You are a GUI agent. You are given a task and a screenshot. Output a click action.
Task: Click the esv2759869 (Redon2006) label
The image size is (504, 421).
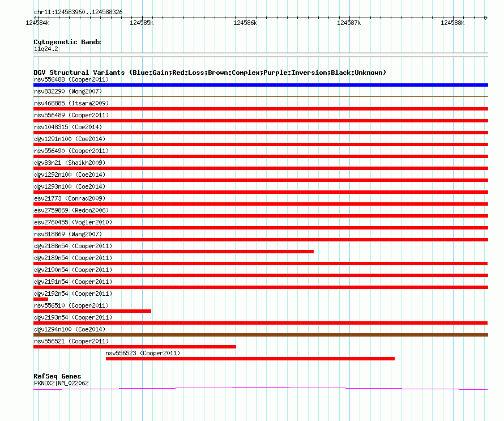pyautogui.click(x=71, y=210)
